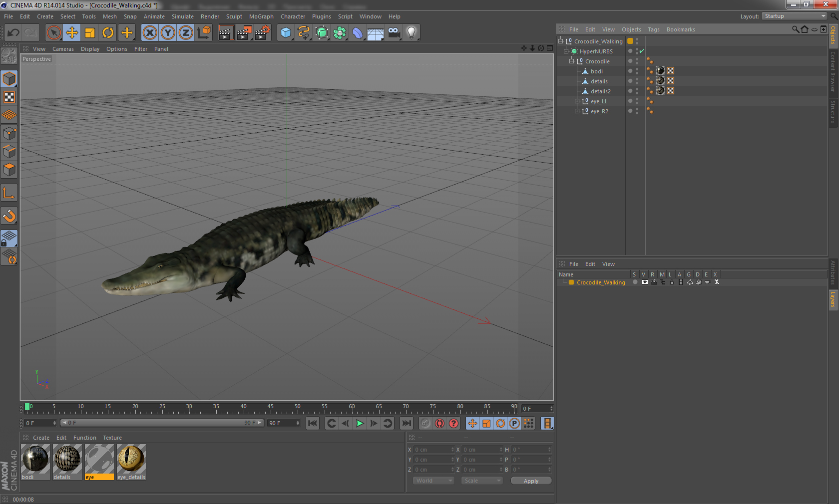Viewport: 839px width, 504px height.
Task: Enable Axis mode L-shaped icon
Action: (9, 193)
